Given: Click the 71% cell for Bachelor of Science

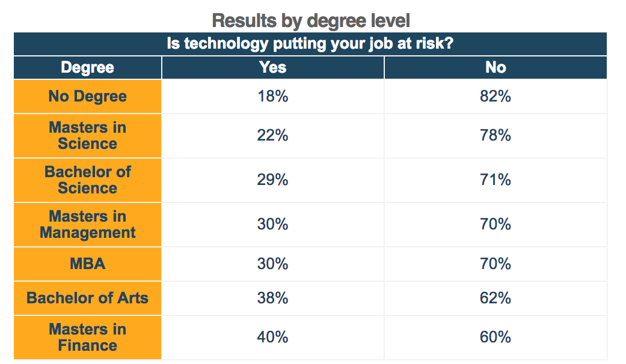Looking at the screenshot, I should 496,180.
